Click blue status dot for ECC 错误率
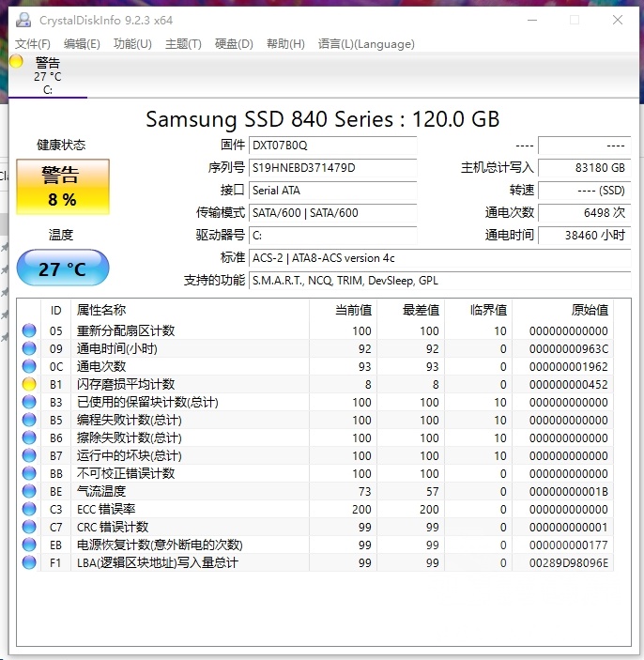The height and width of the screenshot is (660, 644). [x=29, y=509]
